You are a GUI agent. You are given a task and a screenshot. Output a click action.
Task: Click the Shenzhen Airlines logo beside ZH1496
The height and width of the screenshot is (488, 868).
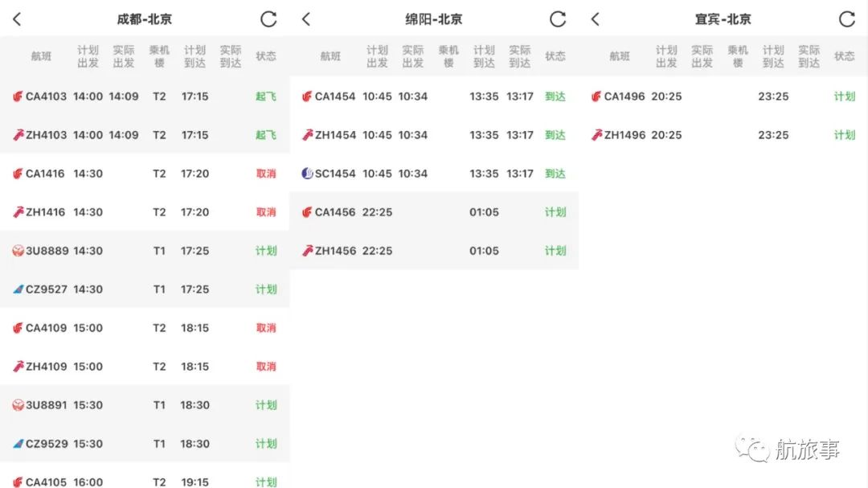click(596, 135)
